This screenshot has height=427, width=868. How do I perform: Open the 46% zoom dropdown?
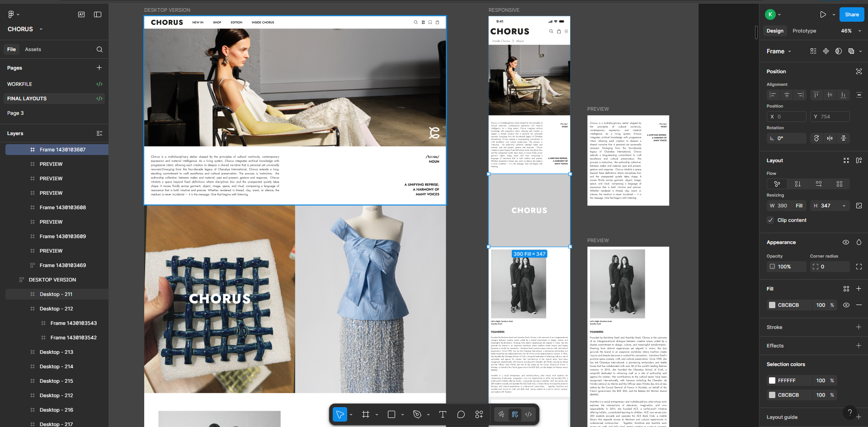(x=851, y=31)
